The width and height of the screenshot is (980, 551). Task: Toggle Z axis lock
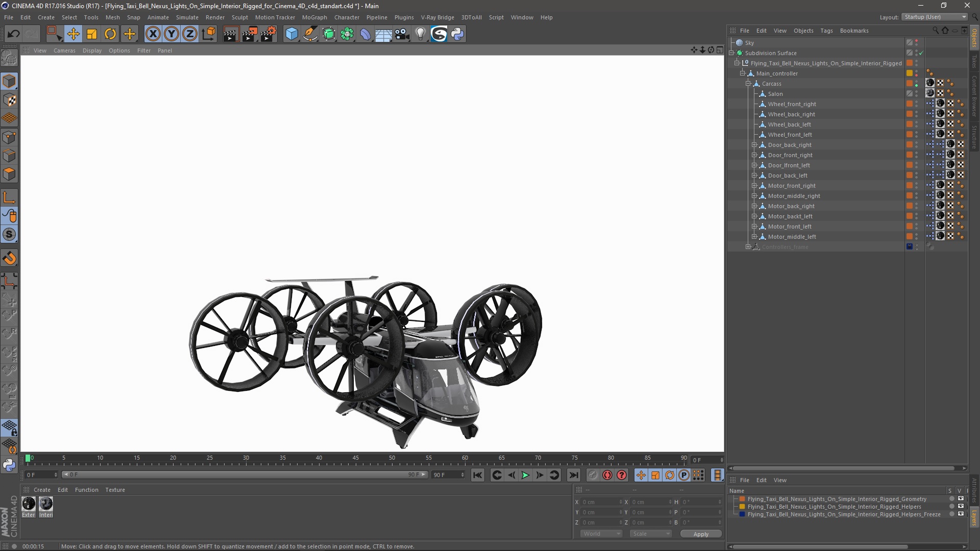(190, 34)
